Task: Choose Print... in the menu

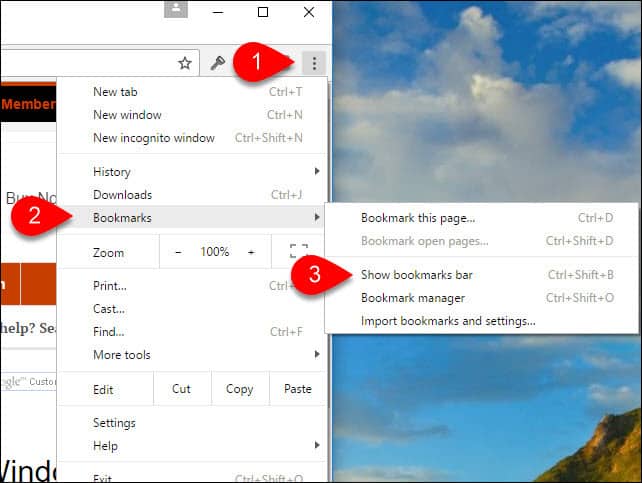Action: 192,286
